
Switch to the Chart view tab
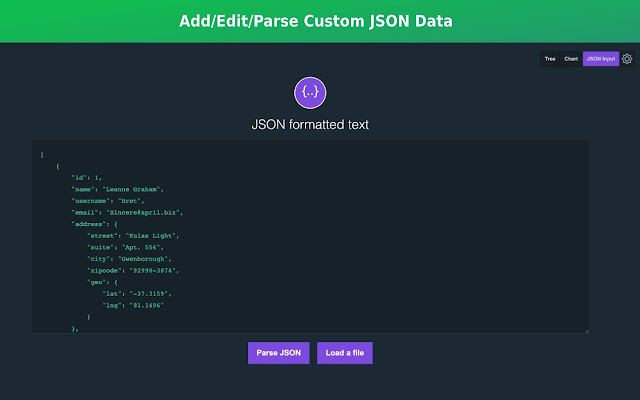click(571, 59)
